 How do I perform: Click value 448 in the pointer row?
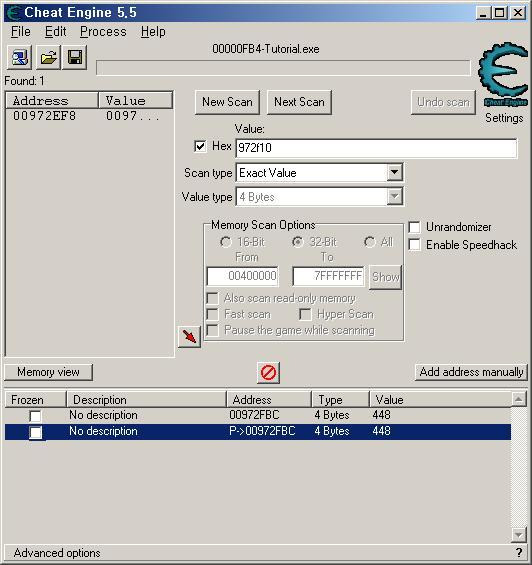coord(381,431)
